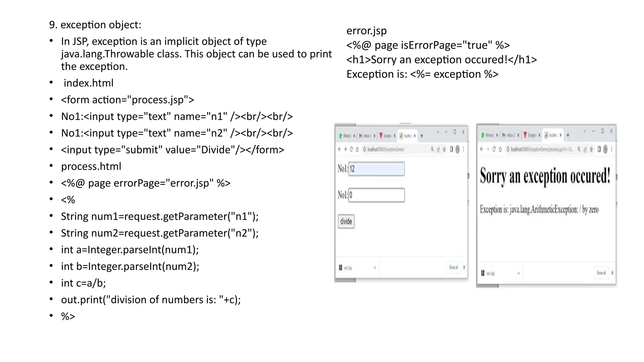Click bookmark star in exception-page browser
This screenshot has height=362, width=644.
tap(591, 150)
